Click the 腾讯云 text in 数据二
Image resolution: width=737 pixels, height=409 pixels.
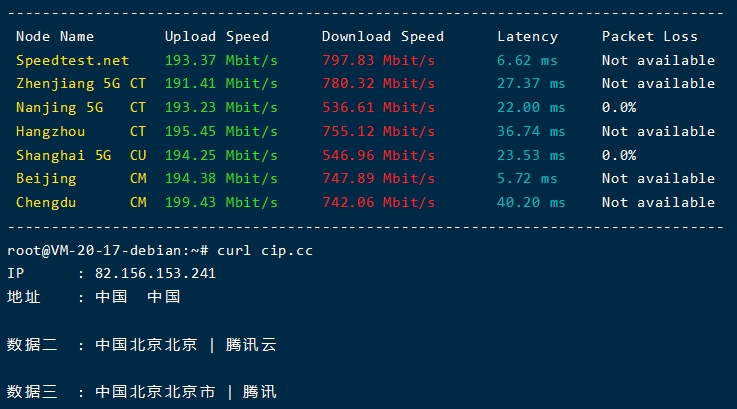click(x=251, y=345)
